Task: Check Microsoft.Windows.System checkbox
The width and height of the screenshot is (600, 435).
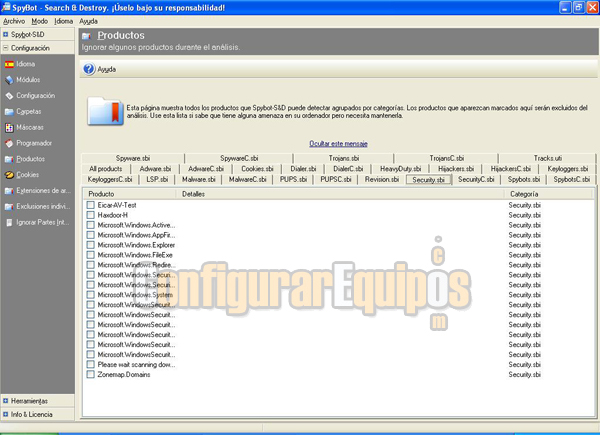Action: coord(90,295)
